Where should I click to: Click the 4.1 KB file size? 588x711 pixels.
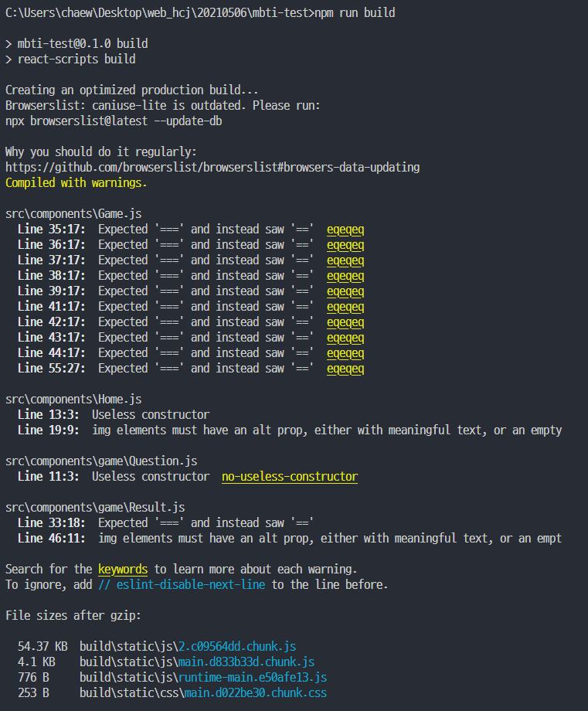(36, 662)
